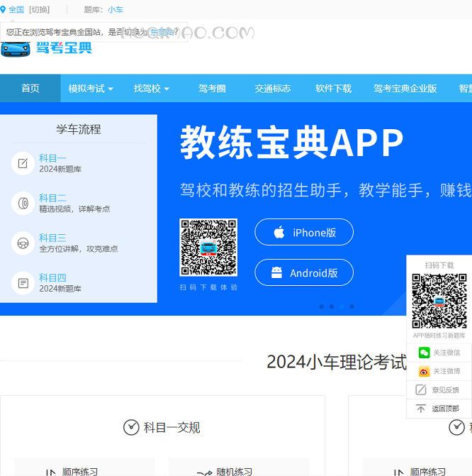
Task: Expand the 找驾校 dropdown menu
Action: tap(151, 89)
